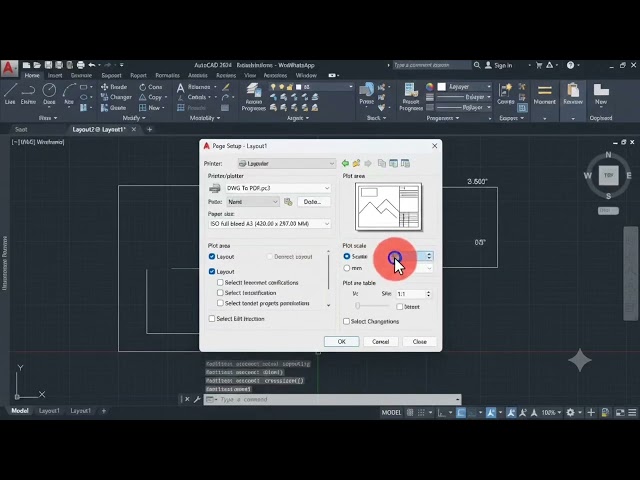Click the Close button in dialog footer
Screen dimensions: 640x480
click(x=419, y=342)
